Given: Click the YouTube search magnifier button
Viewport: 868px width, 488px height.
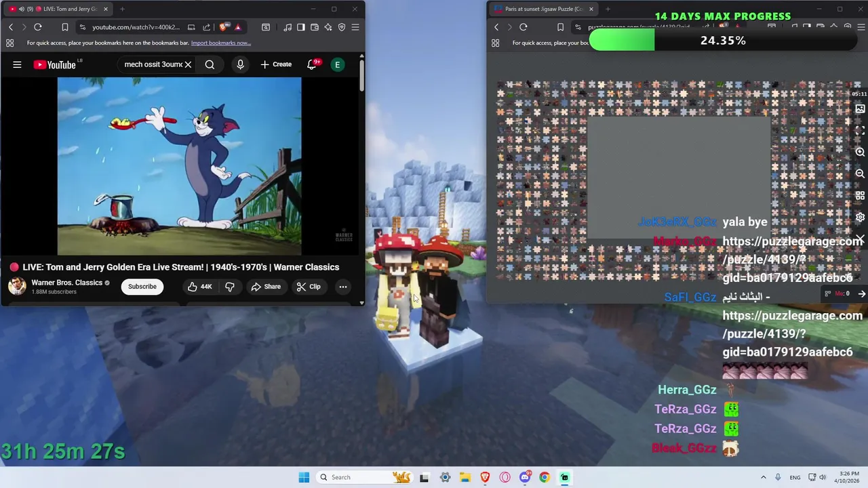Looking at the screenshot, I should tap(210, 64).
